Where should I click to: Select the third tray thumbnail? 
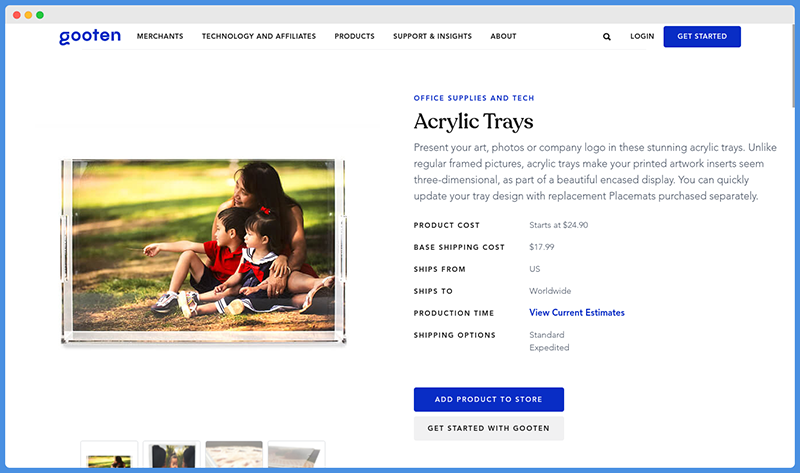tap(234, 455)
